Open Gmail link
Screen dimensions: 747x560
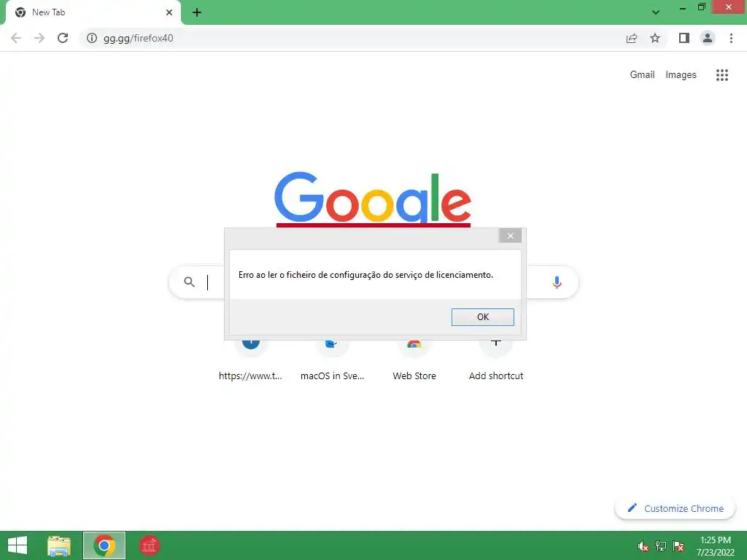click(x=642, y=75)
